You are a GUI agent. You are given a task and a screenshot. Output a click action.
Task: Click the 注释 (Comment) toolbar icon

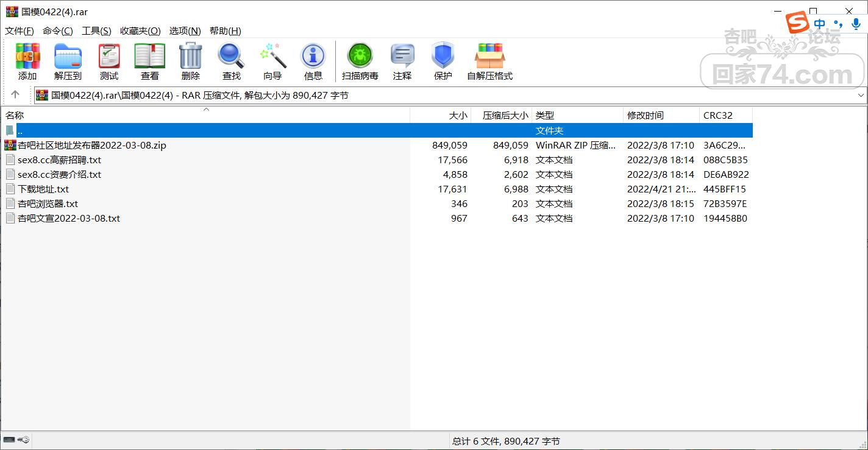point(402,56)
